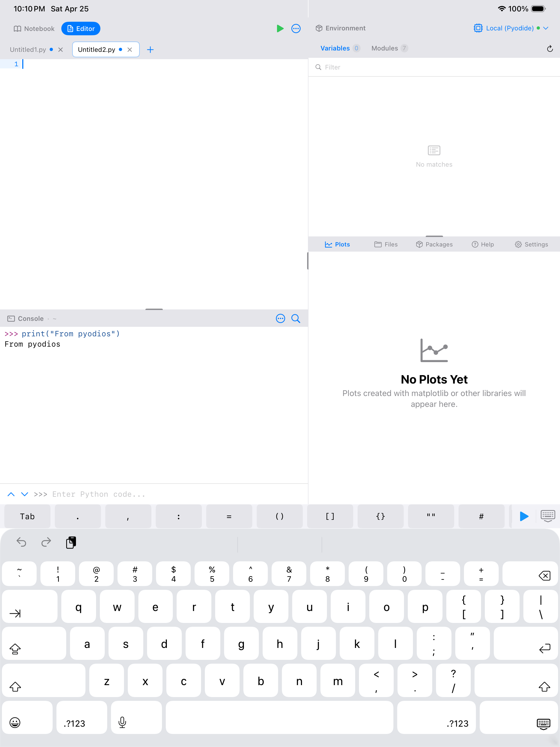This screenshot has width=560, height=747.
Task: Open Local (Pyodide) runtime dropdown
Action: coord(511,28)
